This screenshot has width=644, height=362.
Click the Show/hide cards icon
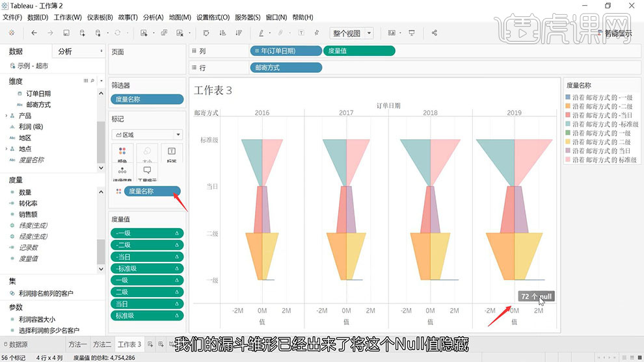392,33
